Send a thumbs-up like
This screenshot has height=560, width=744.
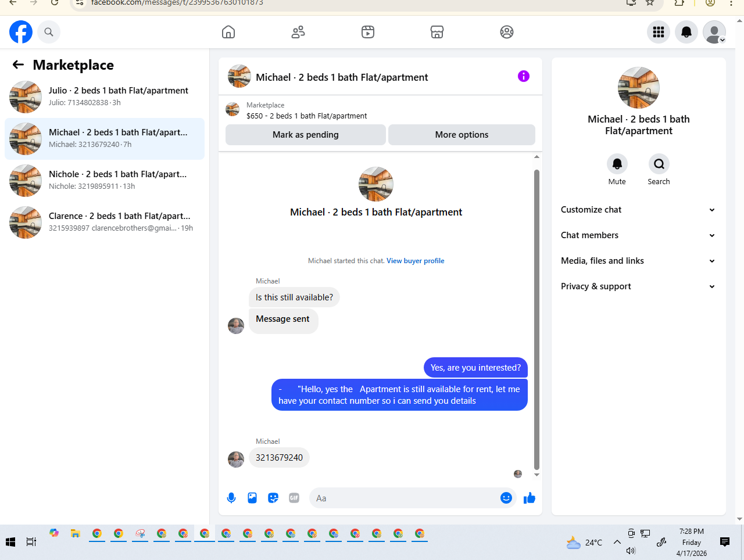pyautogui.click(x=529, y=498)
